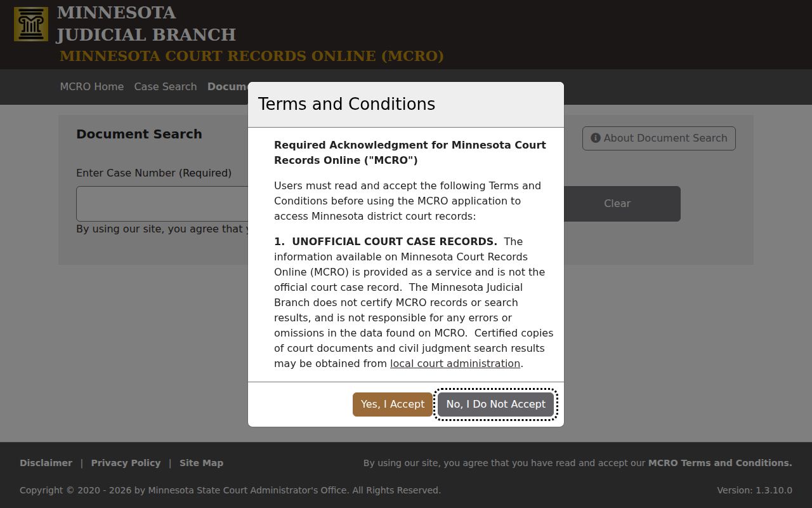812x508 pixels.
Task: Click the Enter Case Number input field
Action: point(162,204)
